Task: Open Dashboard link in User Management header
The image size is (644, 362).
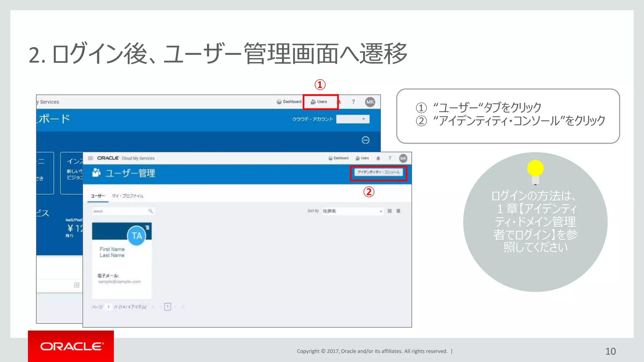Action: [338, 158]
